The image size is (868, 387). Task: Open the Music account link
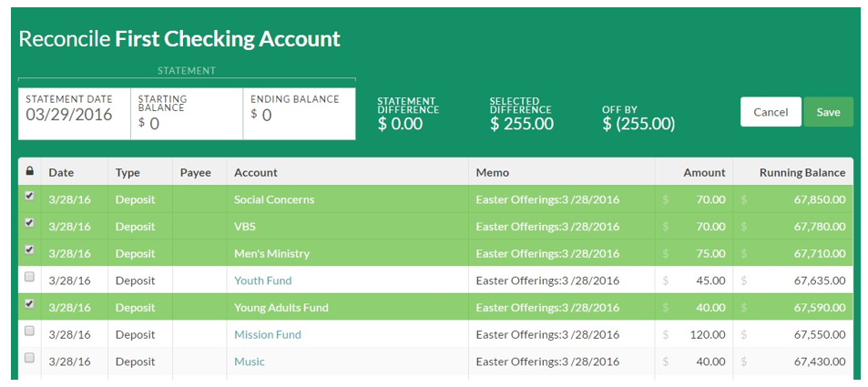250,362
